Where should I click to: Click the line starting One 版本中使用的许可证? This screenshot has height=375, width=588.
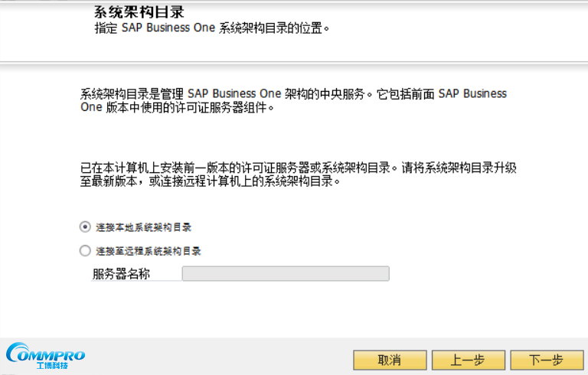click(x=176, y=108)
